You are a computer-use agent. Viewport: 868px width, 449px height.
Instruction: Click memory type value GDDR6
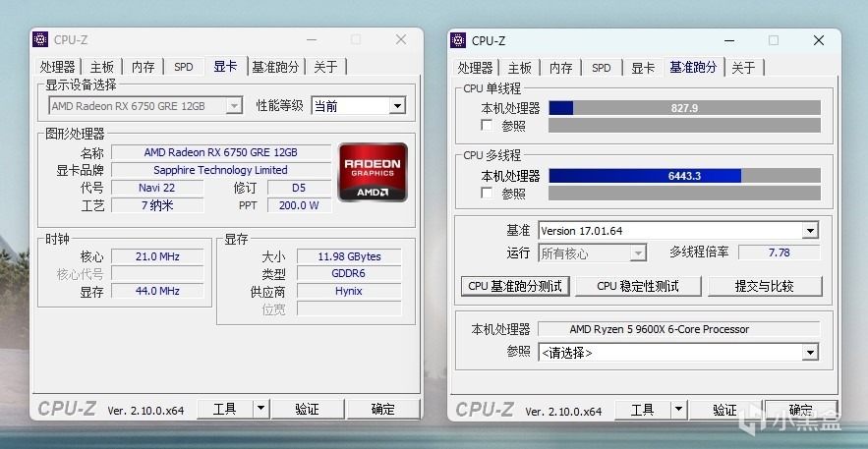pos(349,273)
